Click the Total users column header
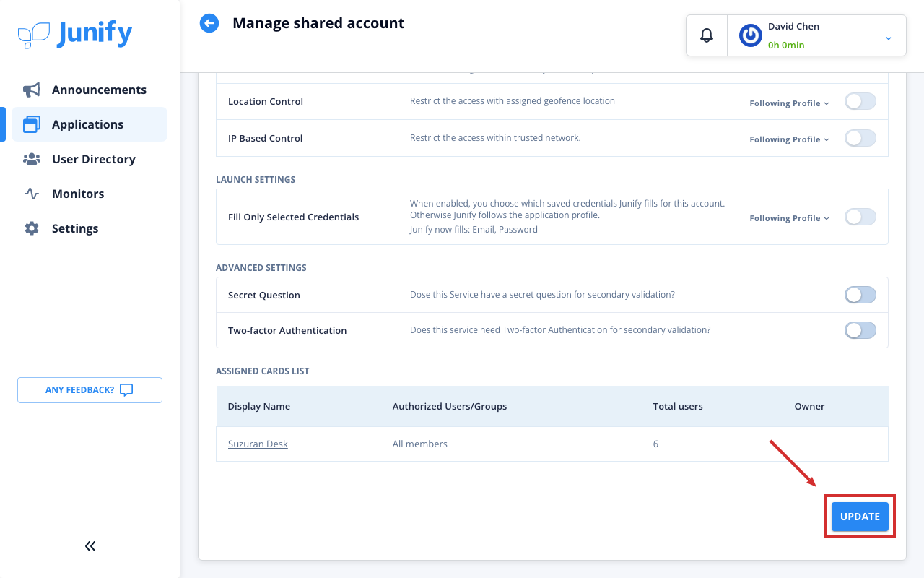Viewport: 924px width, 578px height. pos(678,406)
